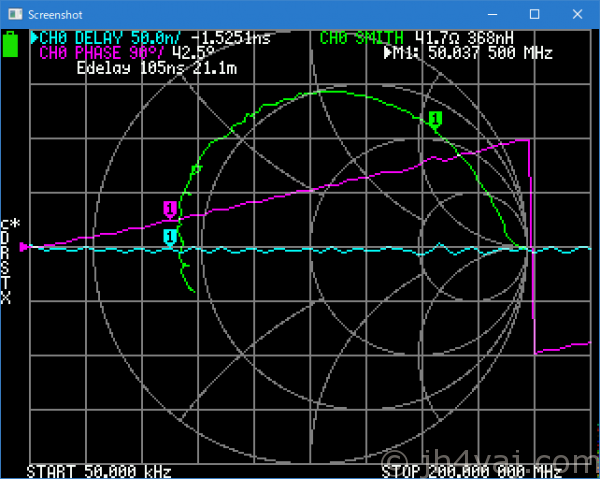Click the green battery level icon
This screenshot has width=600, height=479.
tap(11, 46)
